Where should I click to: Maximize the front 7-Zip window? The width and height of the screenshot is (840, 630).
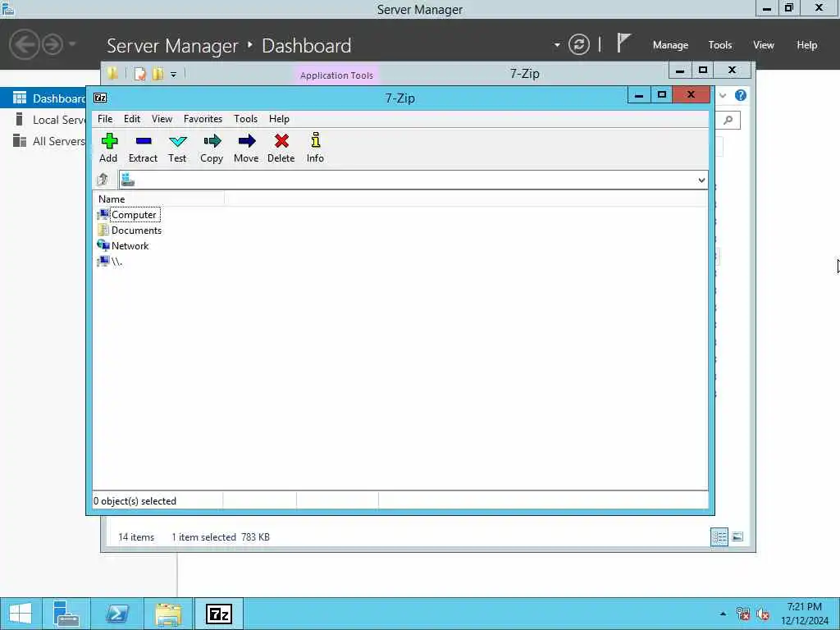(x=662, y=95)
